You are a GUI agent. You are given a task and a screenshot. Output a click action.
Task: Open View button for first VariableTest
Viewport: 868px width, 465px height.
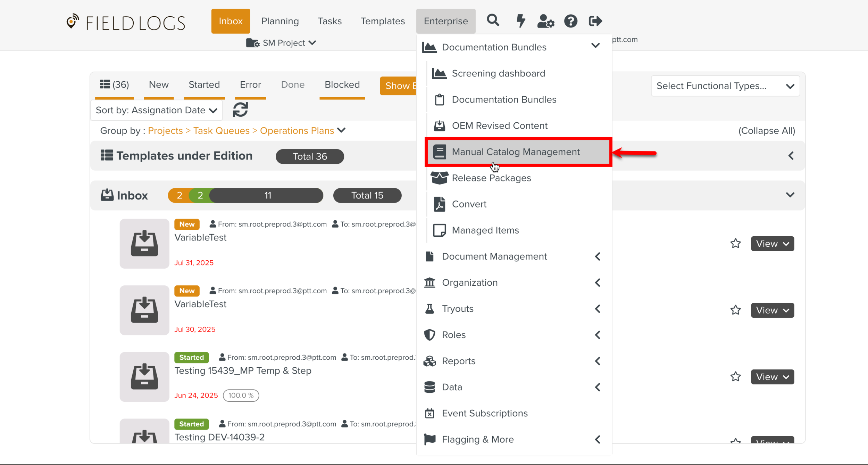pyautogui.click(x=772, y=244)
